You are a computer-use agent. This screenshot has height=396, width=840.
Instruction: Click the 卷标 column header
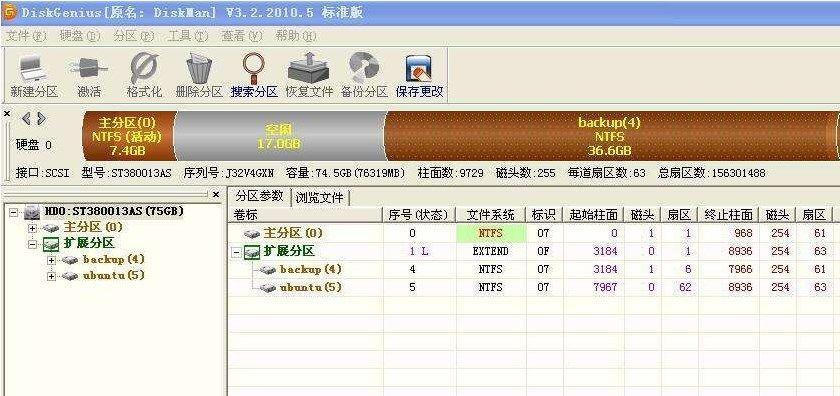coord(305,215)
